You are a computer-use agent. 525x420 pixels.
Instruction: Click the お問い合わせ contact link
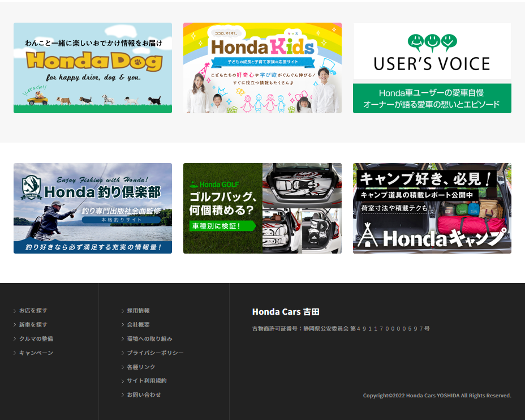pos(144,395)
